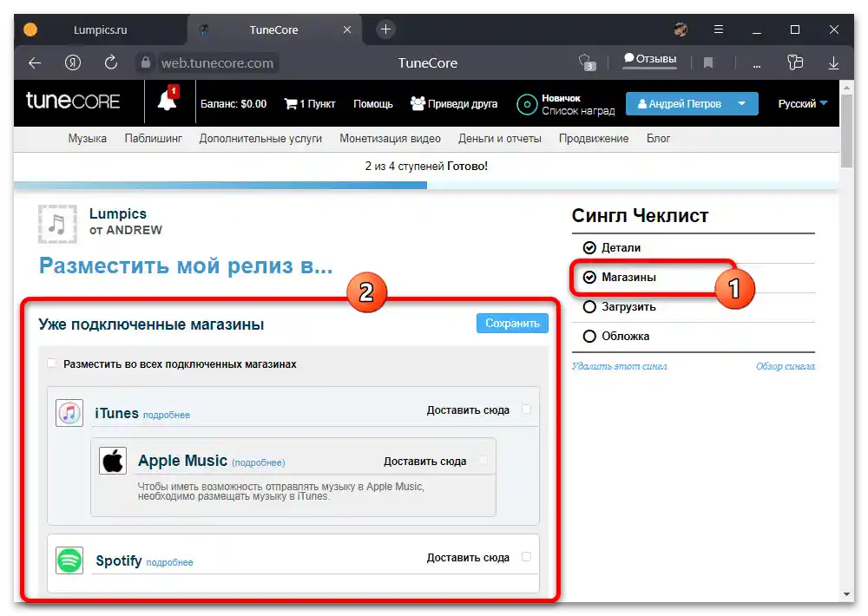Image resolution: width=868 pixels, height=616 pixels.
Task: Open Дополнительные услуги menu
Action: coord(260,138)
